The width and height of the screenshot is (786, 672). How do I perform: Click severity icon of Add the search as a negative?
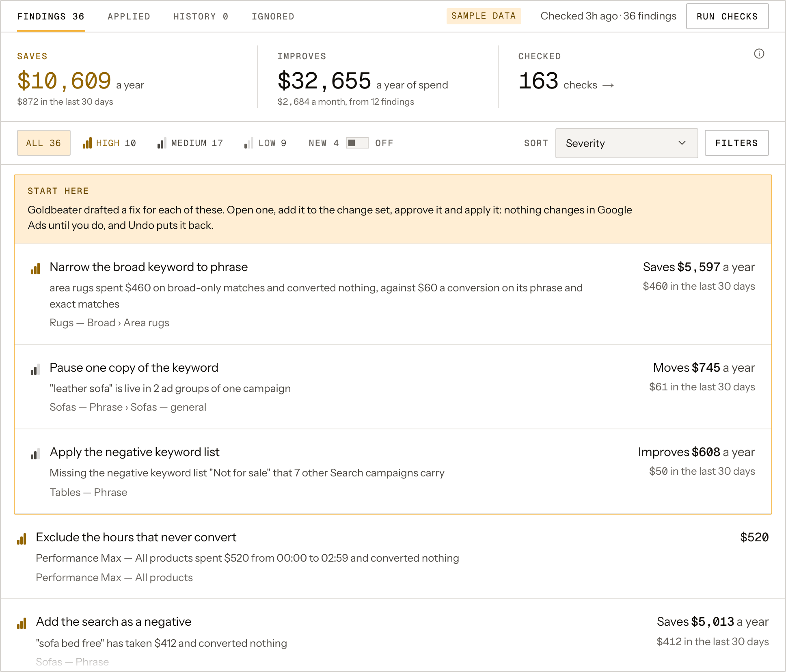tap(22, 623)
